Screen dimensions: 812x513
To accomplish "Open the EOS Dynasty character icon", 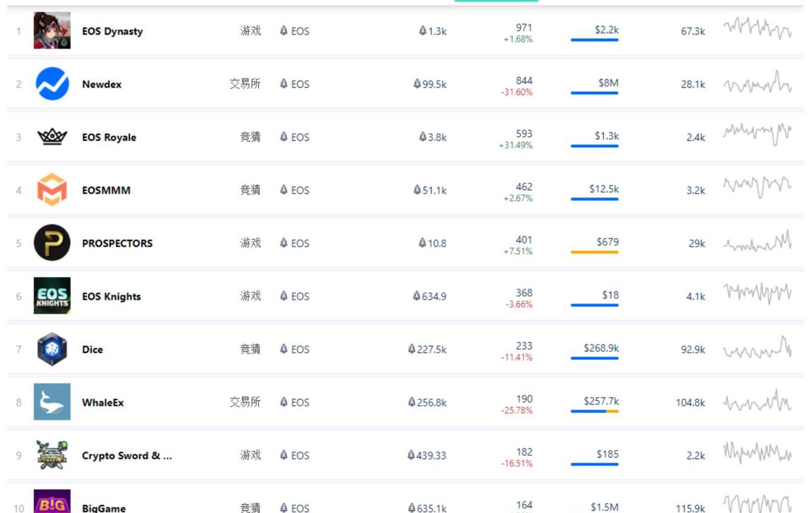I will [52, 30].
